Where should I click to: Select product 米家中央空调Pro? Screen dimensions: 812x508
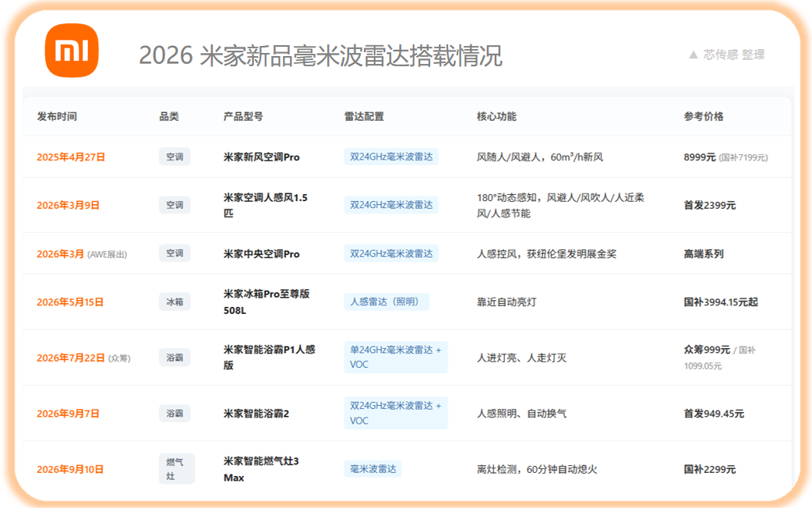[262, 254]
